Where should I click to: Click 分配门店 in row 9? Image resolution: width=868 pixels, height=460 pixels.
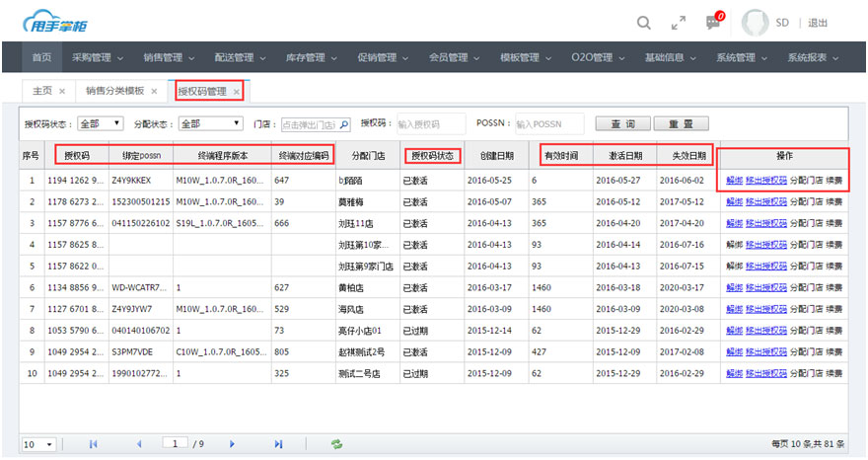pos(806,352)
